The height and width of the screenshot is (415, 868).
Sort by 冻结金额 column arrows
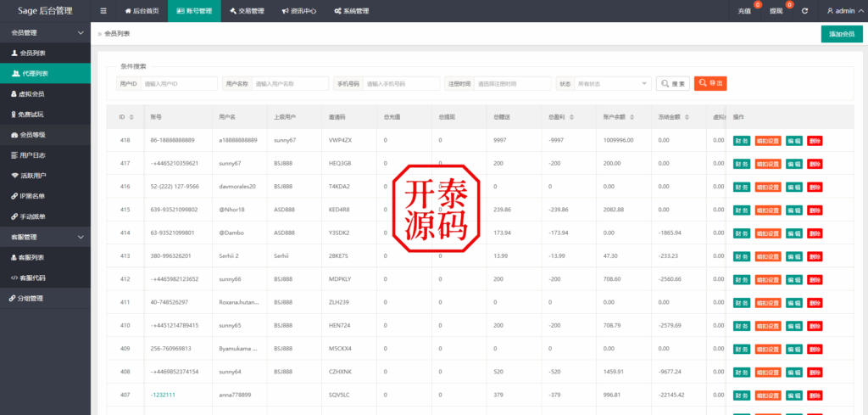click(x=687, y=117)
